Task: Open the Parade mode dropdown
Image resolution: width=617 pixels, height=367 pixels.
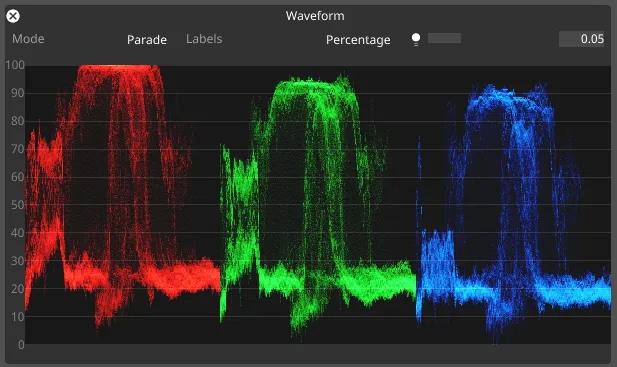Action: pos(147,40)
